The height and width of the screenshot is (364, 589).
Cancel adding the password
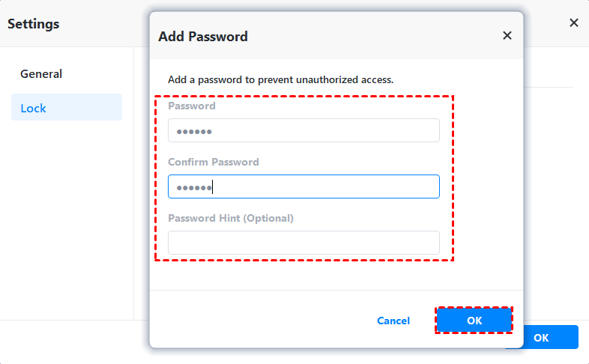[x=393, y=321]
